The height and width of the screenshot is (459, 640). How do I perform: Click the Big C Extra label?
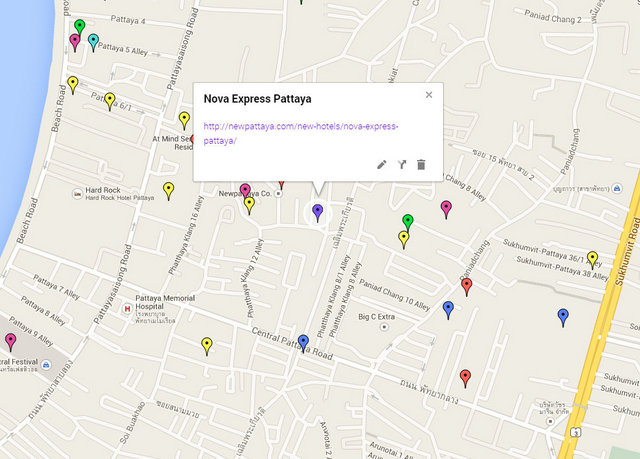tap(376, 317)
